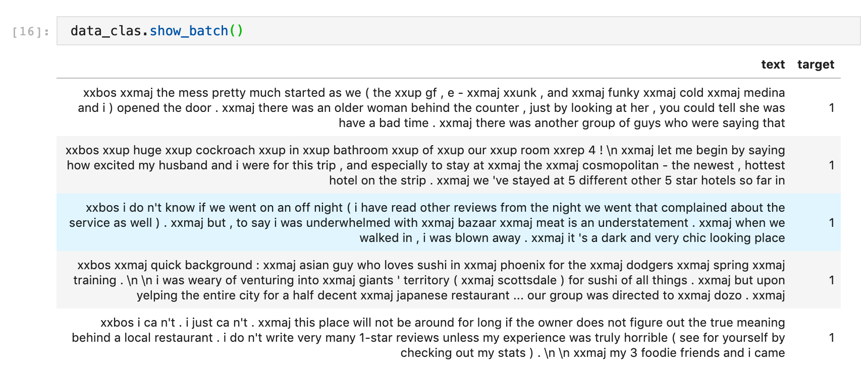Click the 'target' column header
Screen dimensions: 868x370
[816, 65]
